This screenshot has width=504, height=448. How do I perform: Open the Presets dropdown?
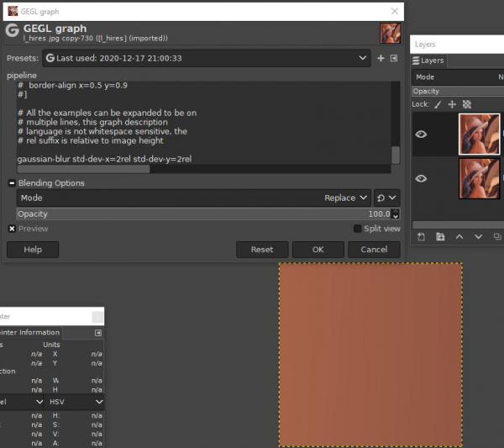pos(206,58)
